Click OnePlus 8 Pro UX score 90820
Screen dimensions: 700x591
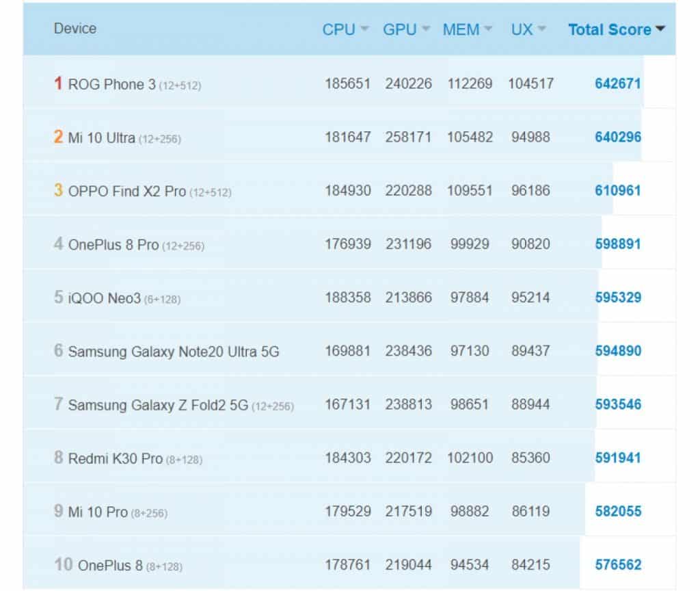click(530, 244)
